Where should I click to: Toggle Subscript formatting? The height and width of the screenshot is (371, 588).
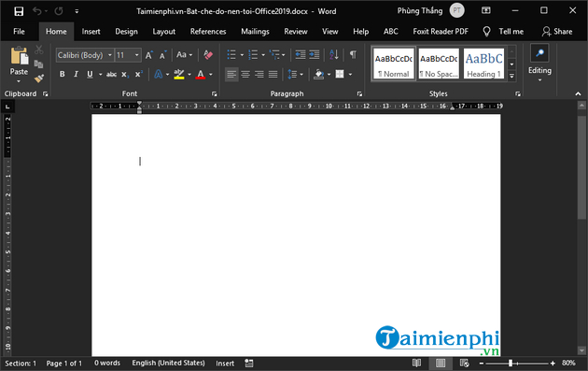point(125,75)
